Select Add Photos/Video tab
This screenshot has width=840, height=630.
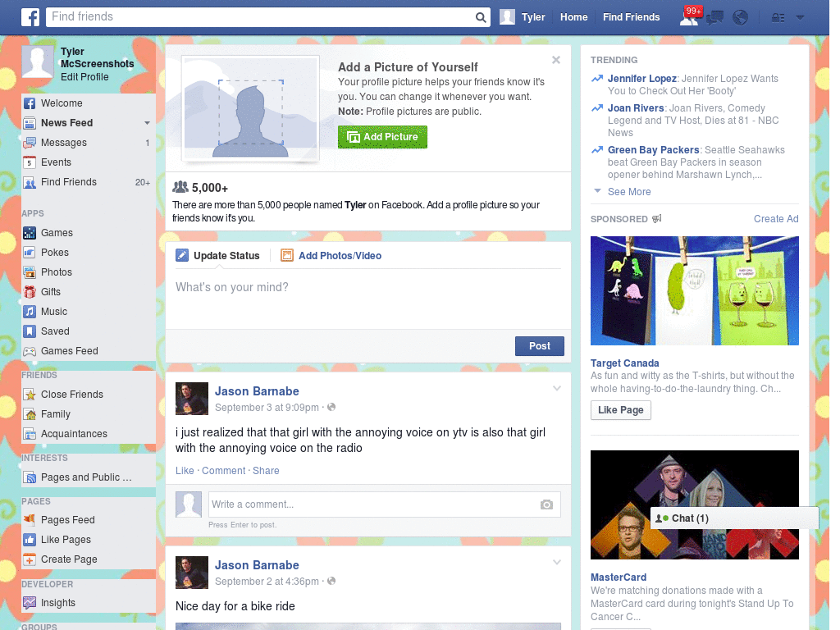coord(331,256)
